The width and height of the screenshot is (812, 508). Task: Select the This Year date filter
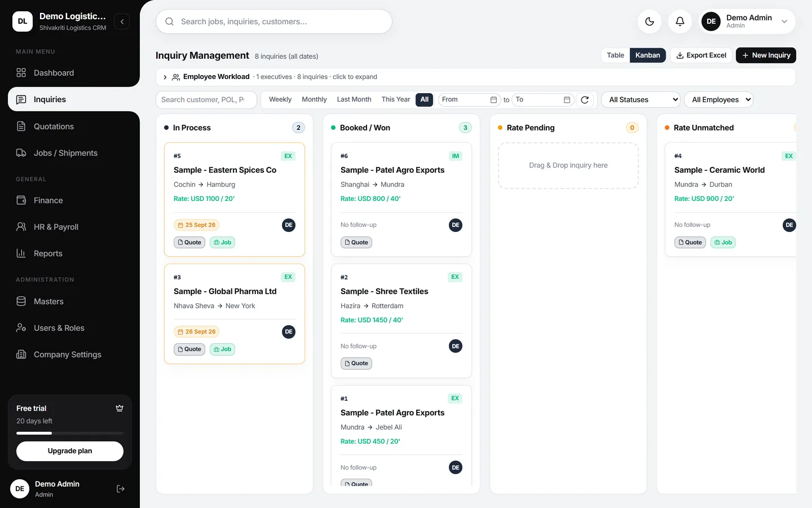(396, 99)
